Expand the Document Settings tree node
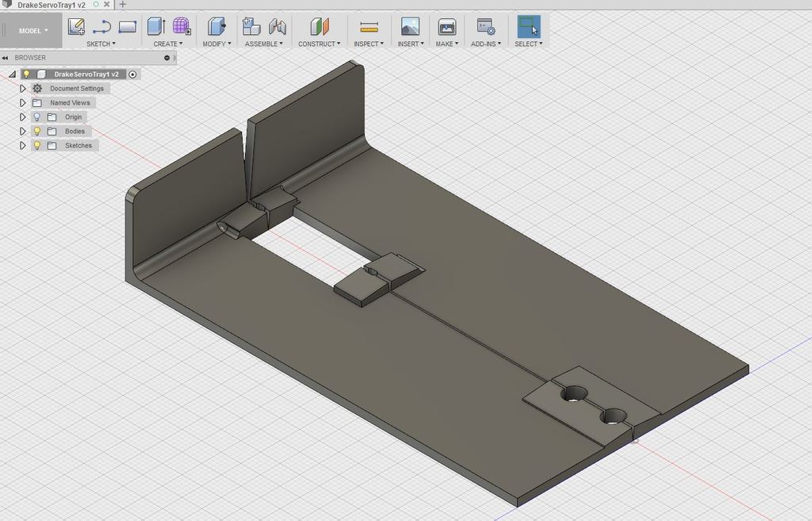Viewport: 812px width, 521px height. 23,89
